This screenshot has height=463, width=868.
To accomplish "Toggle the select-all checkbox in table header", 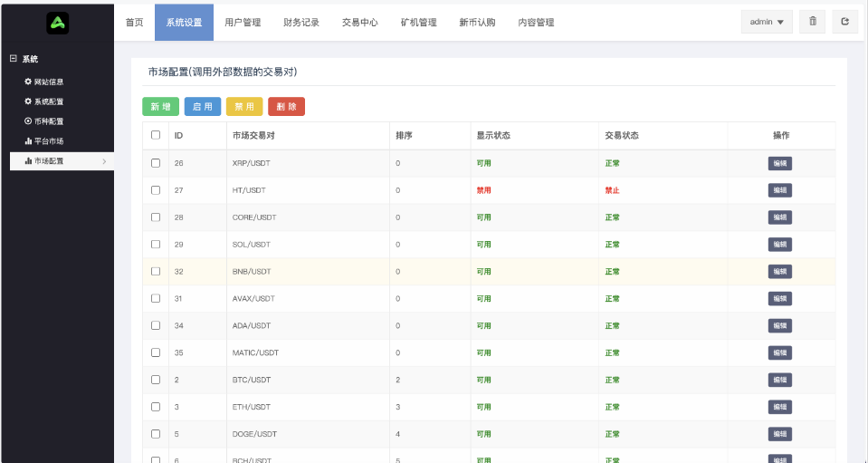I will [x=156, y=135].
